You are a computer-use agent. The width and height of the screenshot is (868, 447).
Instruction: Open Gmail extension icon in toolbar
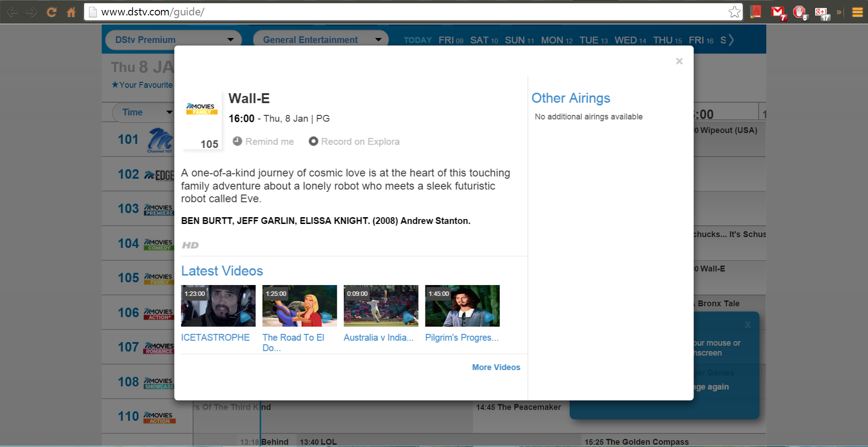click(x=778, y=13)
